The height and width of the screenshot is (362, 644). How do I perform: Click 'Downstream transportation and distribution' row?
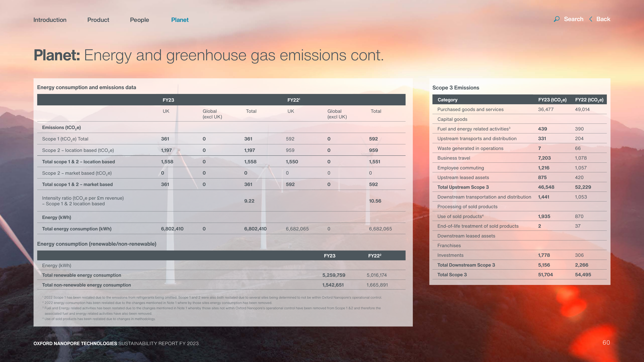[x=520, y=197]
